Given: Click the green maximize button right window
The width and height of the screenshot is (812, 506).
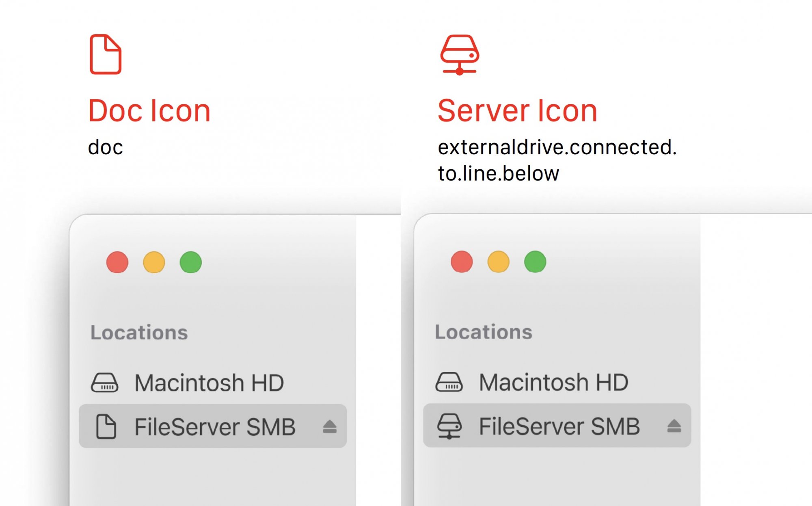Looking at the screenshot, I should click(535, 262).
